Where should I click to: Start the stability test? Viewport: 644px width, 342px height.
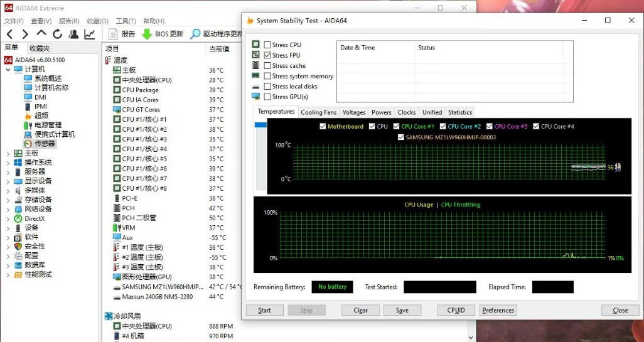(264, 311)
